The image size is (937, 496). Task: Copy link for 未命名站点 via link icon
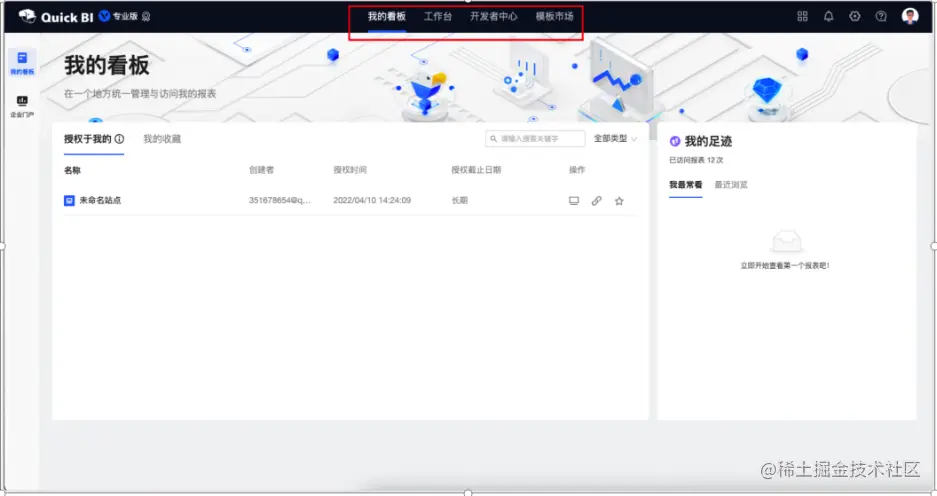596,201
